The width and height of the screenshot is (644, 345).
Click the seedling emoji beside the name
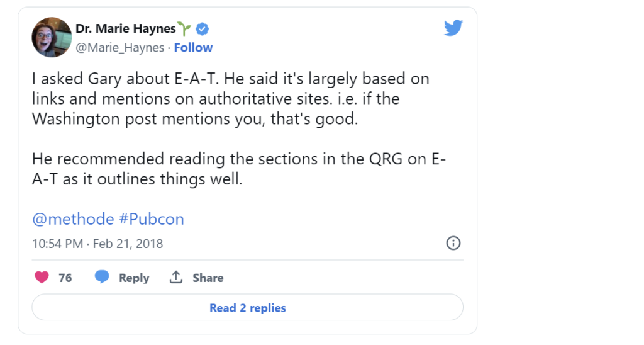[184, 28]
